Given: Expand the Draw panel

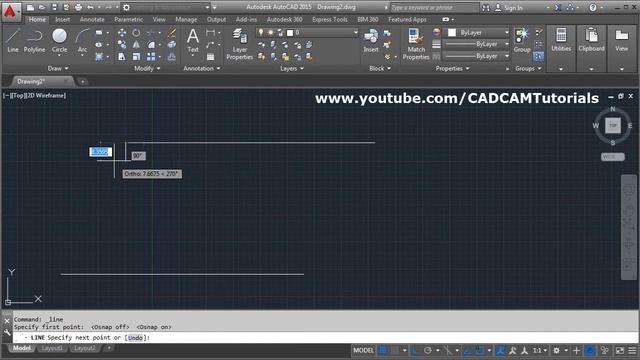Looking at the screenshot, I should click(x=58, y=69).
